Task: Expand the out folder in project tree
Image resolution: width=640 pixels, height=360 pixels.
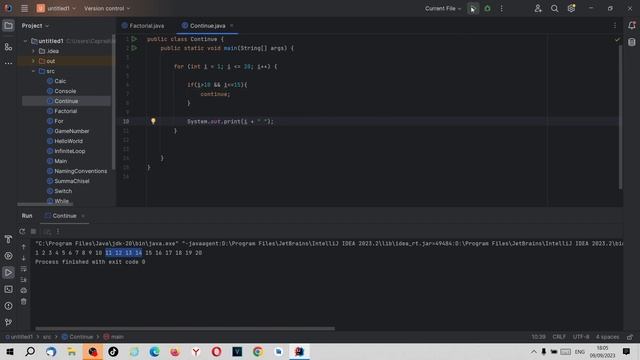Action: pos(33,61)
